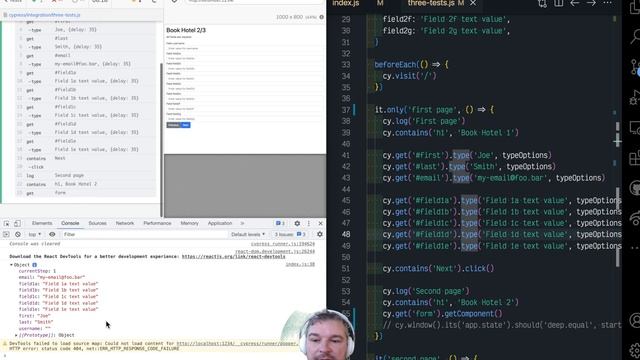Image resolution: width=640 pixels, height=360 pixels.
Task: Switch to the Console tab in DevTools
Action: (70, 223)
